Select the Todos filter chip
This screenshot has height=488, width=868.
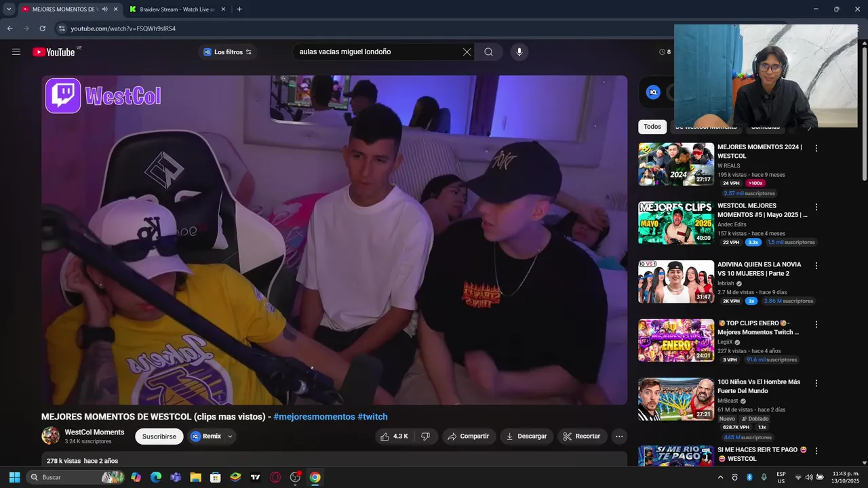[652, 127]
